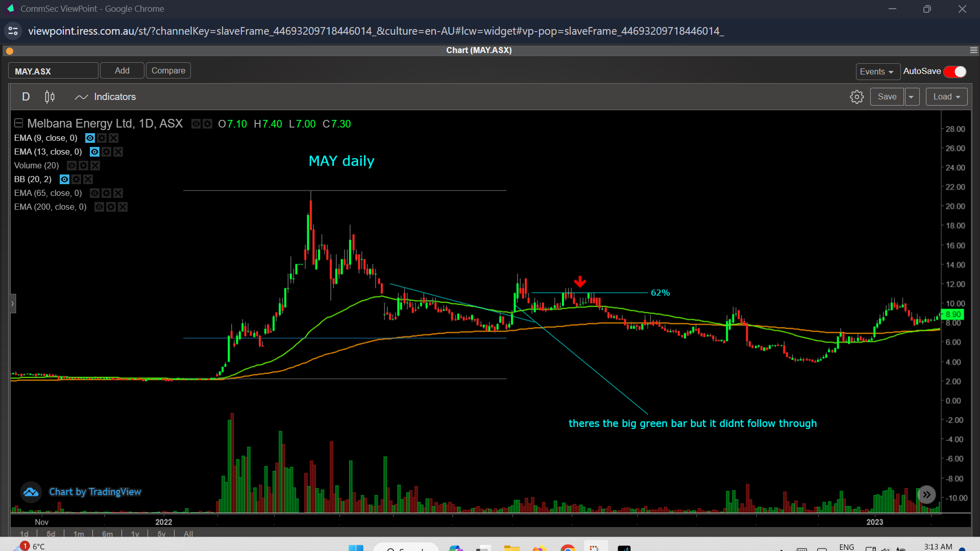The image size is (980, 551).
Task: Open settings for EMA (65, close, 0)
Action: tap(106, 193)
